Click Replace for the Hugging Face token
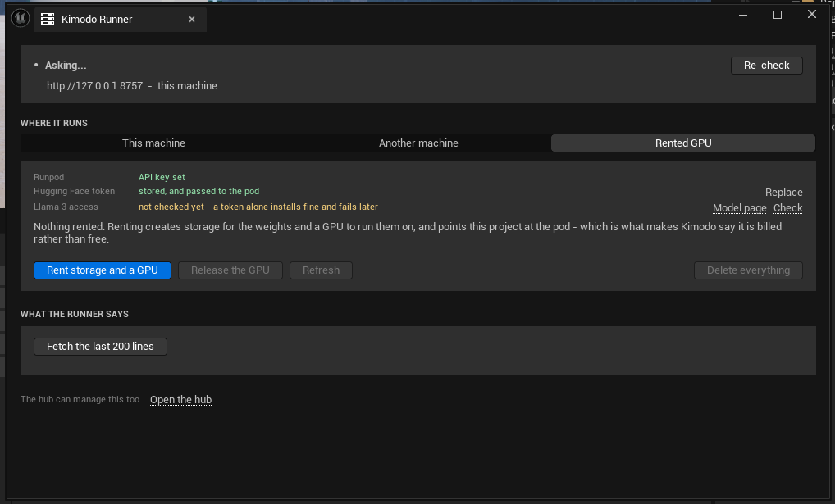The width and height of the screenshot is (835, 504). (783, 192)
